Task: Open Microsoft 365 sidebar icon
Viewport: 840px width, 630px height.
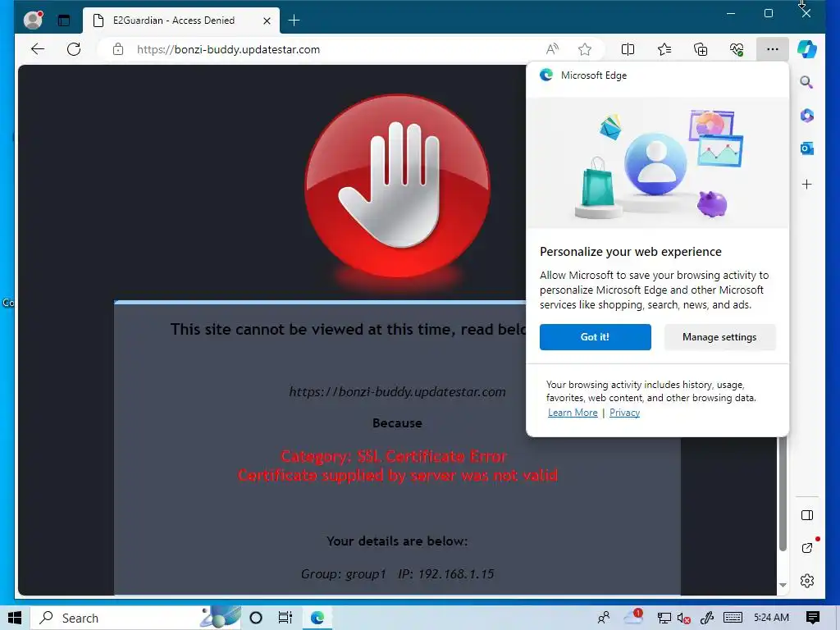Action: pyautogui.click(x=807, y=116)
